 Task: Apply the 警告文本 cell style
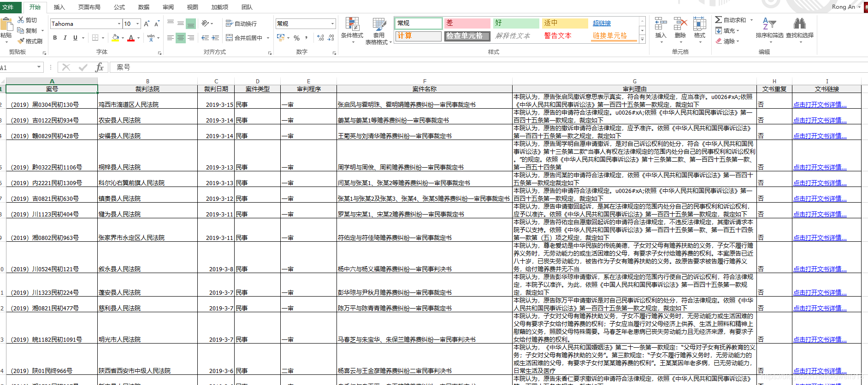pyautogui.click(x=558, y=35)
